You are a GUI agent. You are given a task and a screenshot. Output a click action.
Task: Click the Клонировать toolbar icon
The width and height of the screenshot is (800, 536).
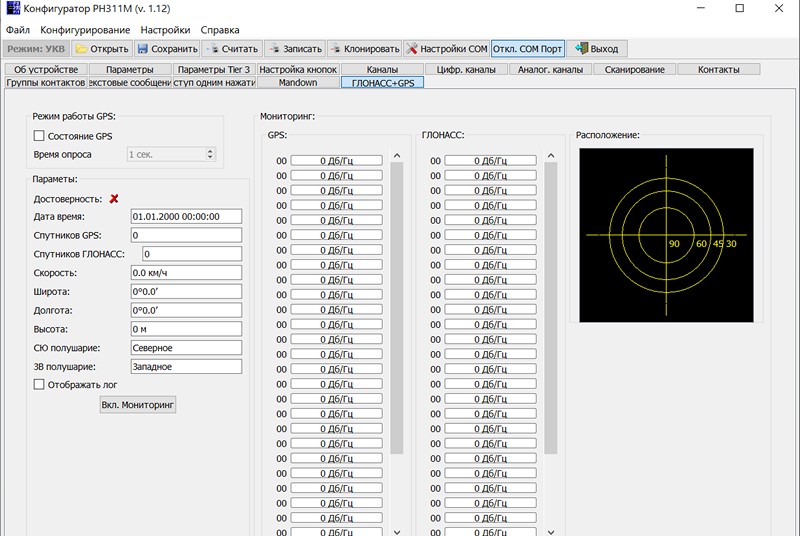point(337,48)
